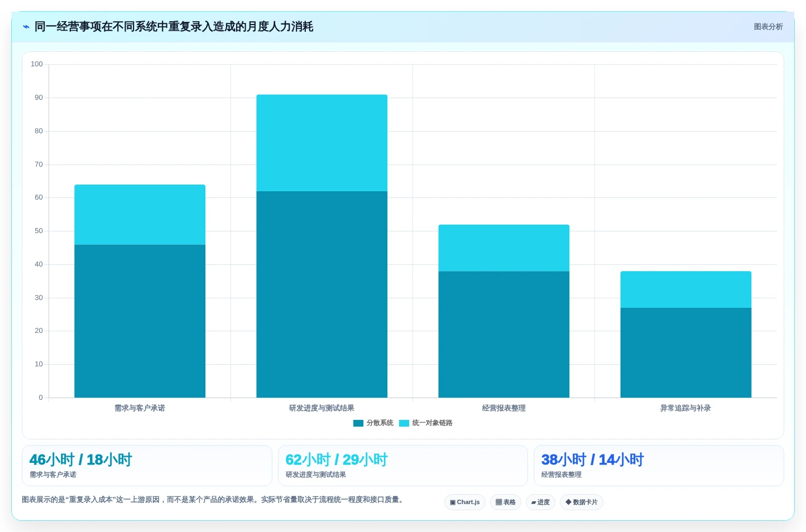Click the 46小时 / 18小时 data card
The width and height of the screenshot is (806, 532).
click(x=147, y=466)
